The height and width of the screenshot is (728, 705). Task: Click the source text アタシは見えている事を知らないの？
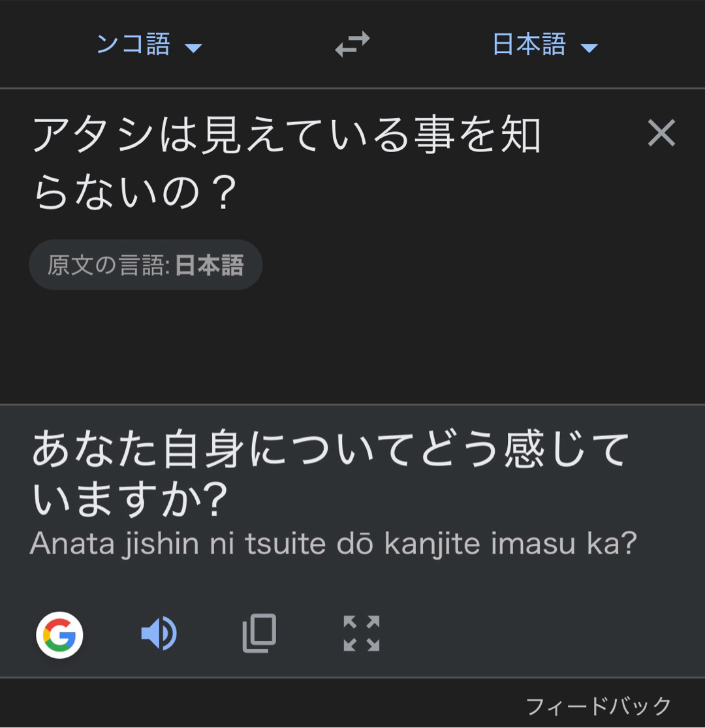pos(286,136)
